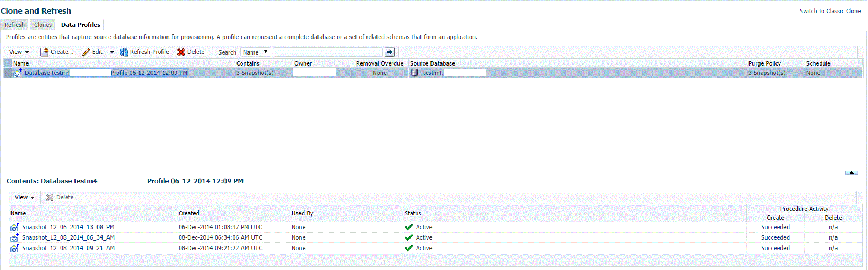Open Succeeded link for Snapshot_12_06_2014_13_08_PM
The width and height of the screenshot is (868, 270).
pos(775,227)
